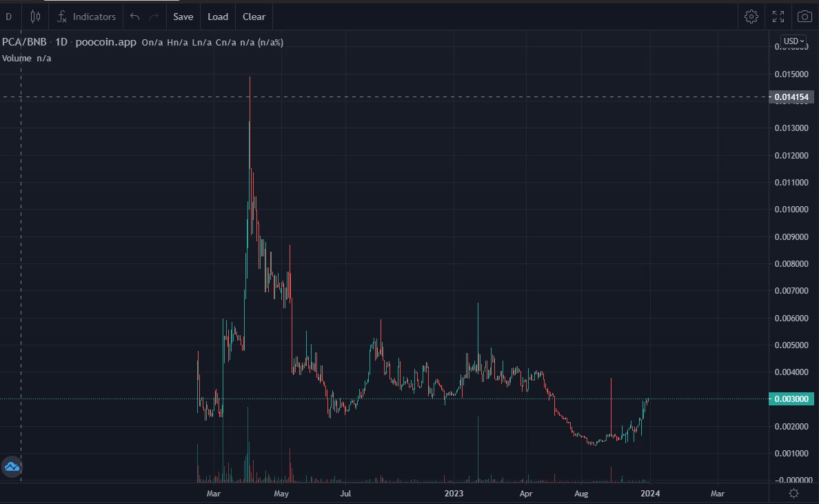
Task: Open the USD currency dropdown
Action: pyautogui.click(x=792, y=41)
